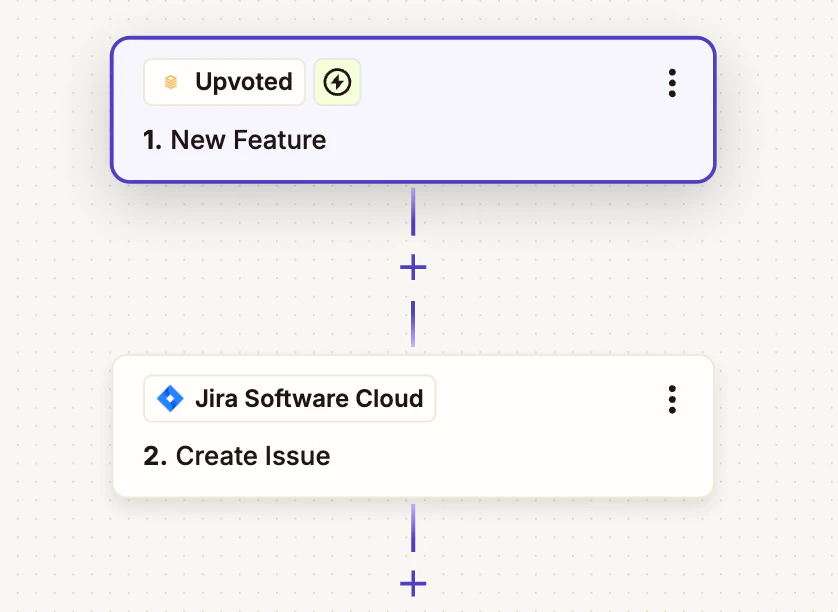This screenshot has width=838, height=612.
Task: Click the circled lightning trigger badge
Action: coord(337,82)
